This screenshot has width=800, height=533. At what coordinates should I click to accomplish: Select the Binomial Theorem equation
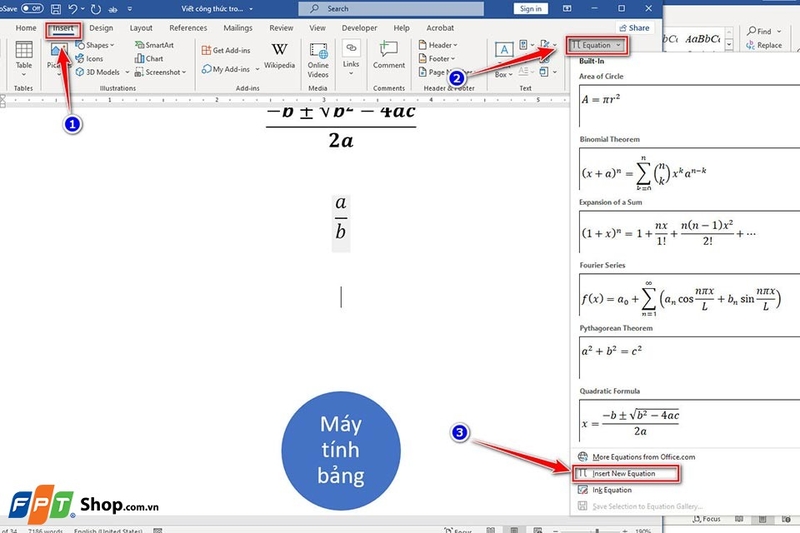(689, 169)
